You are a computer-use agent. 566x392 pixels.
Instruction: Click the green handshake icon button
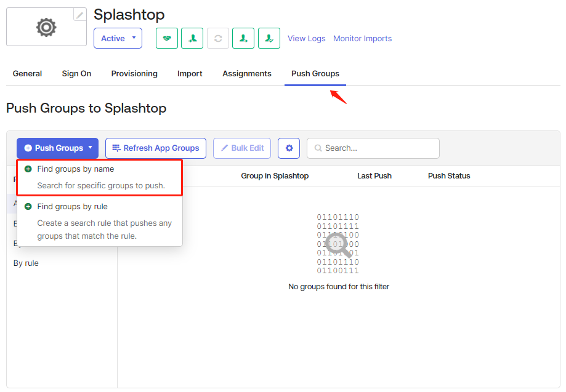tap(167, 38)
